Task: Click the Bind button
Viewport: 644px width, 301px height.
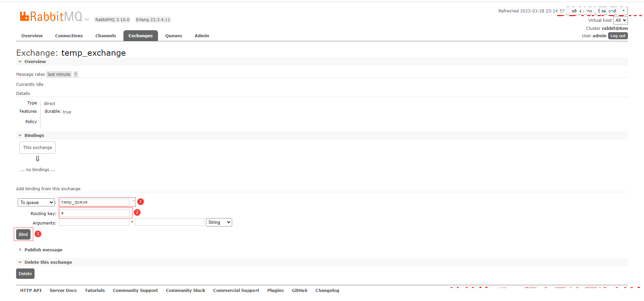Action: [x=23, y=234]
